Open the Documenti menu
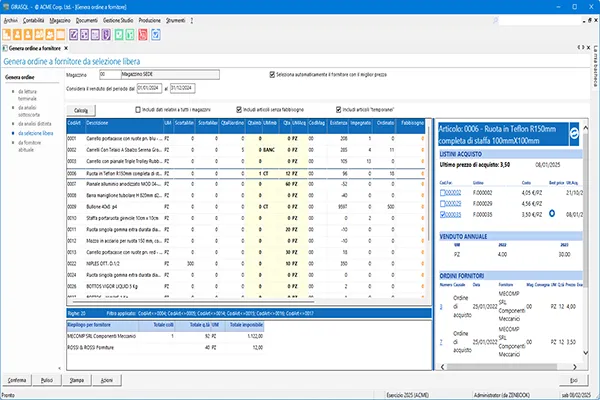Image resolution: width=600 pixels, height=400 pixels. coord(87,20)
